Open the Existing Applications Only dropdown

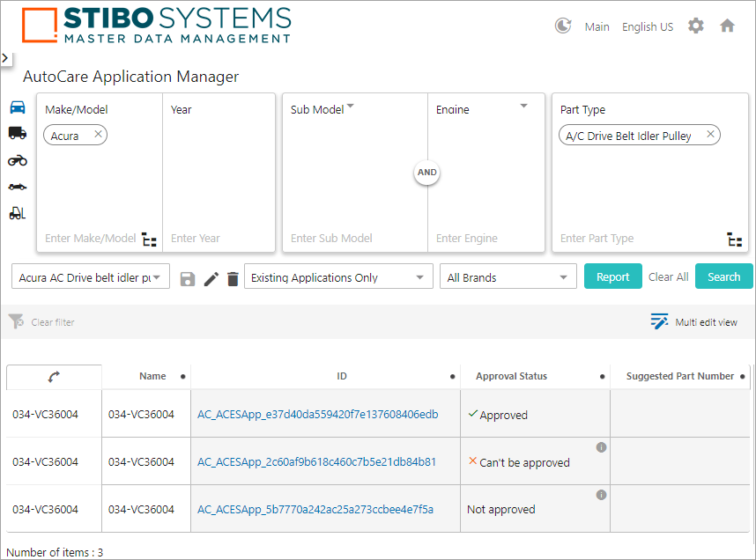click(x=338, y=276)
